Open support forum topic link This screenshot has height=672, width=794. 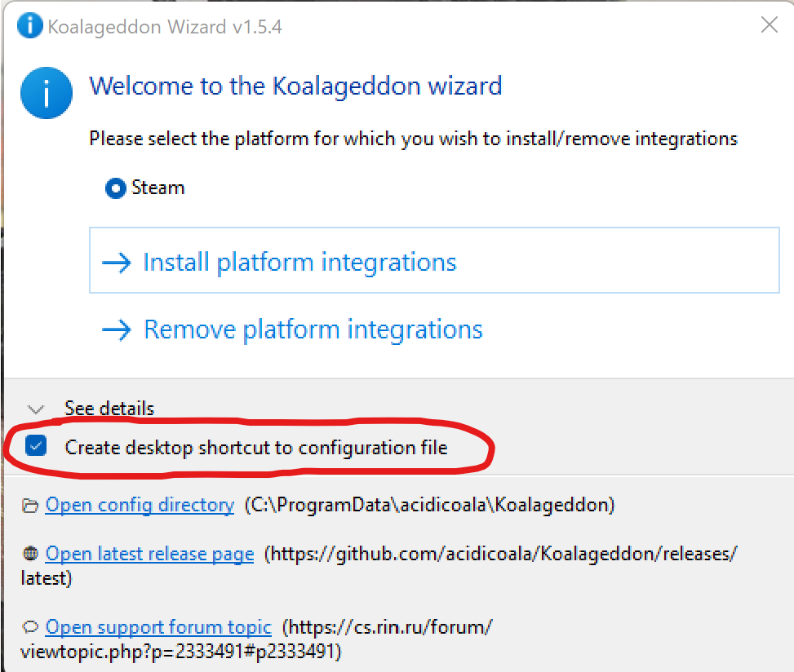(158, 628)
